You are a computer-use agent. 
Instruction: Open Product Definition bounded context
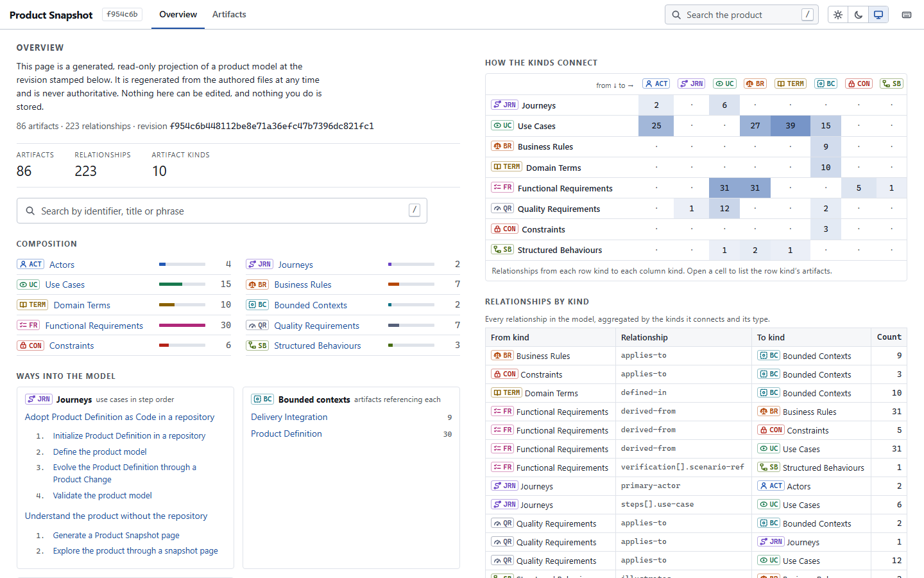pos(286,433)
